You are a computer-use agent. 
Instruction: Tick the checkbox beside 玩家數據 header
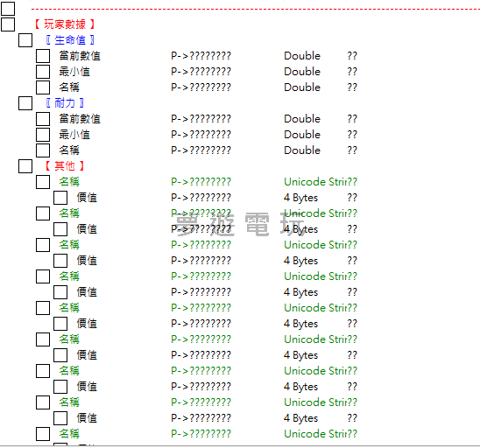click(x=8, y=24)
